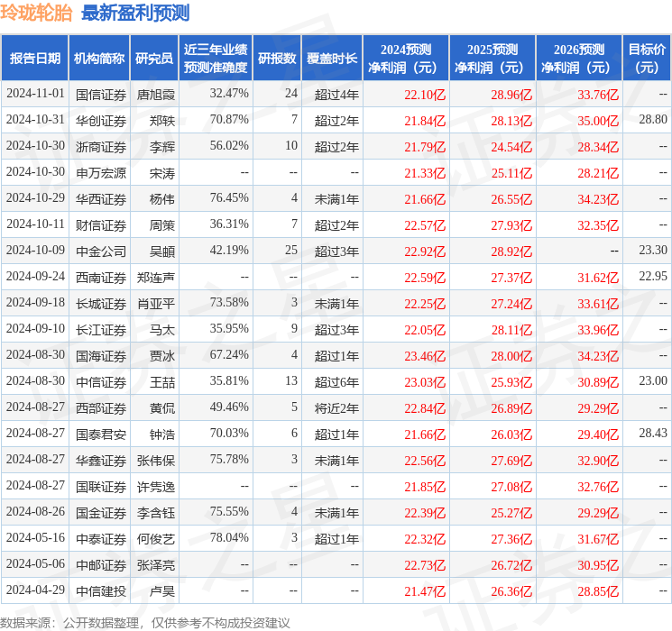Click analyst 肖亚平 cell

(156, 304)
